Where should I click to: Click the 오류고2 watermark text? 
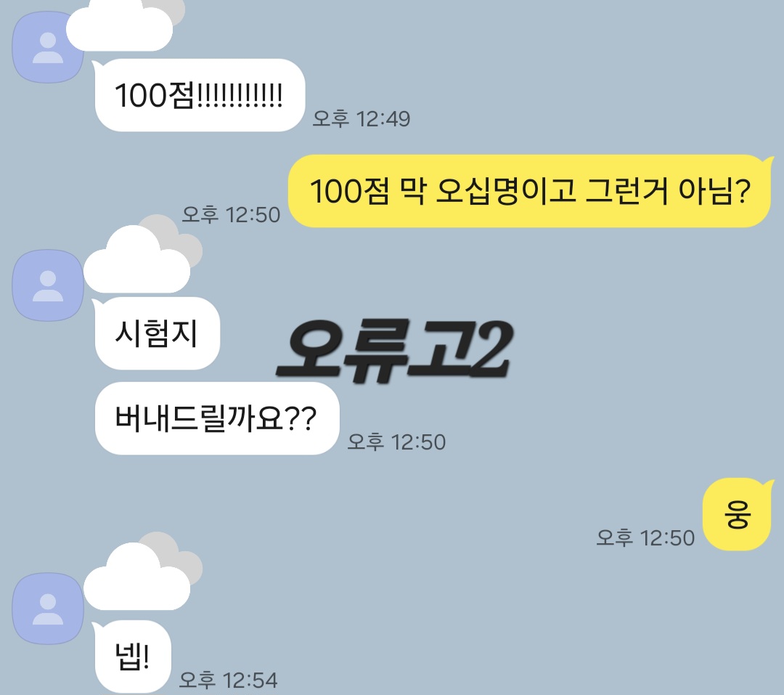click(395, 350)
